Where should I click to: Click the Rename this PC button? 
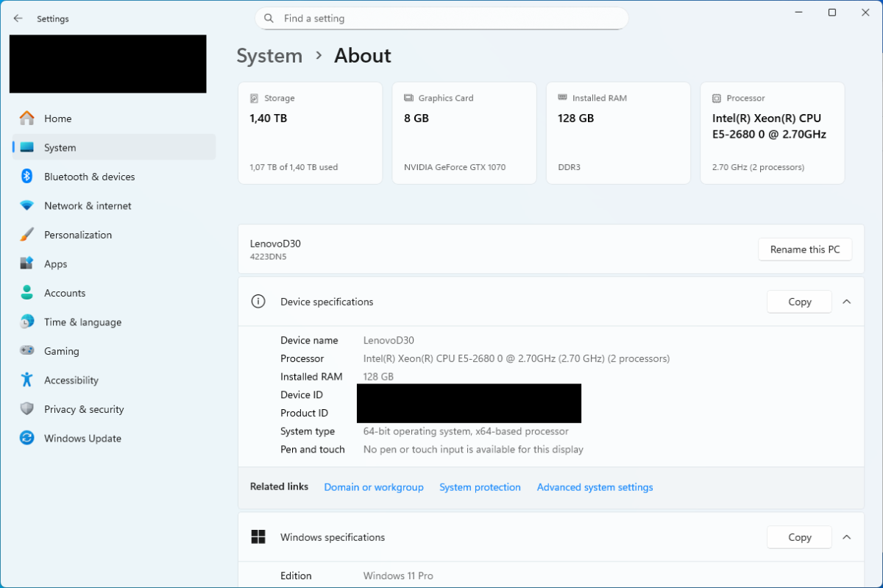click(804, 249)
